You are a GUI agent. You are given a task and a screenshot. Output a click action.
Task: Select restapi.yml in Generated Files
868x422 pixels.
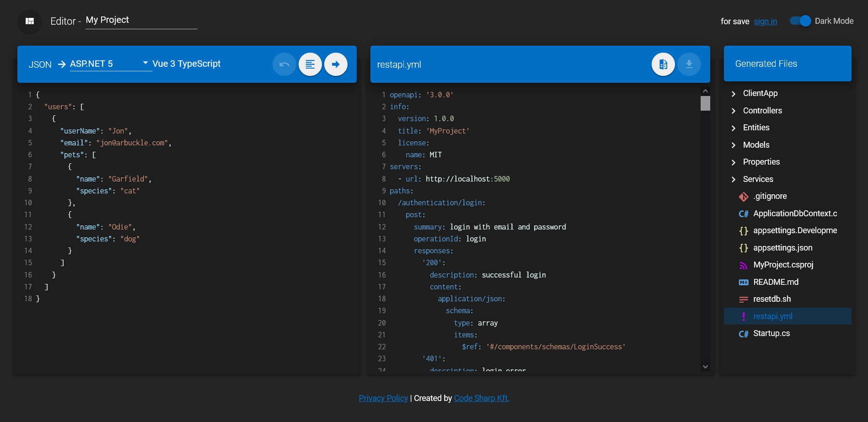tap(788, 316)
